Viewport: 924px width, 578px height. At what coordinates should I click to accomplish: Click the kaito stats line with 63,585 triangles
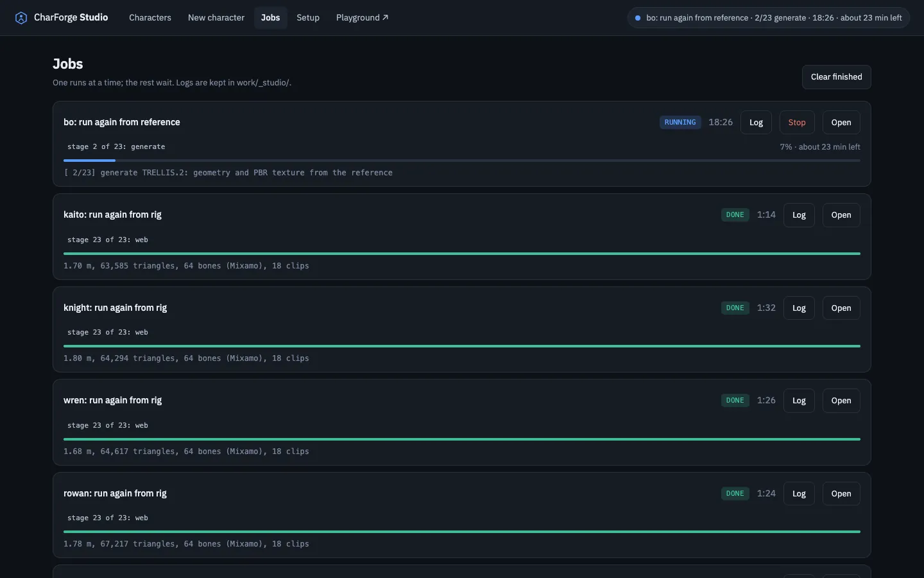pyautogui.click(x=186, y=266)
